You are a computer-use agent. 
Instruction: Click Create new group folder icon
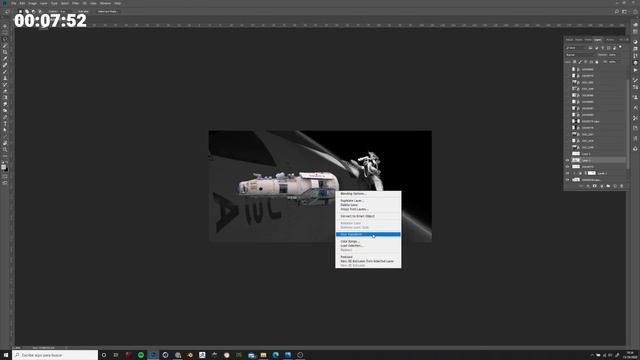click(608, 186)
